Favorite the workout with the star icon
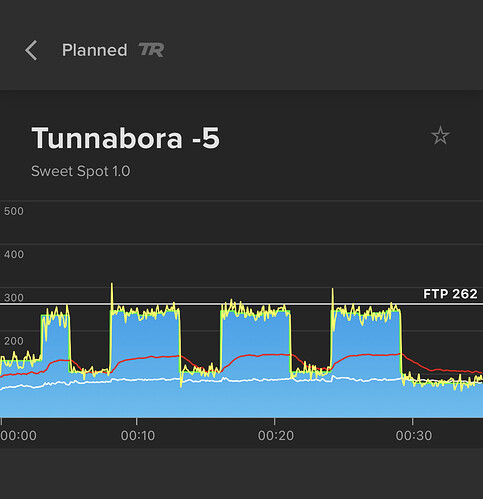This screenshot has height=499, width=483. pyautogui.click(x=440, y=135)
